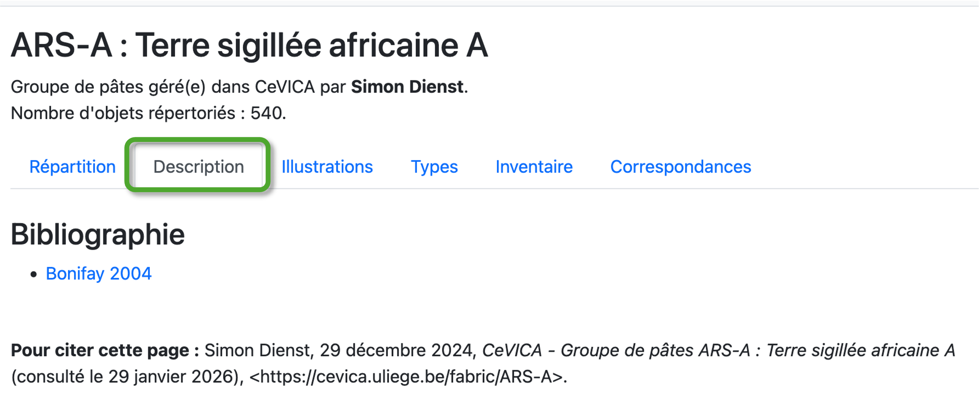Open the Bonifay 2004 bibliography link
Screen dimensions: 980x409
(x=98, y=274)
